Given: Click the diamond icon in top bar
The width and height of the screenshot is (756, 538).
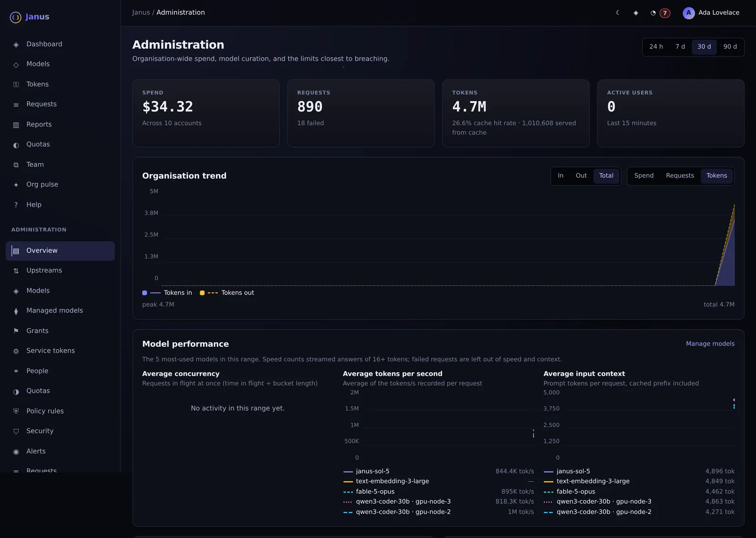Looking at the screenshot, I should coord(636,13).
